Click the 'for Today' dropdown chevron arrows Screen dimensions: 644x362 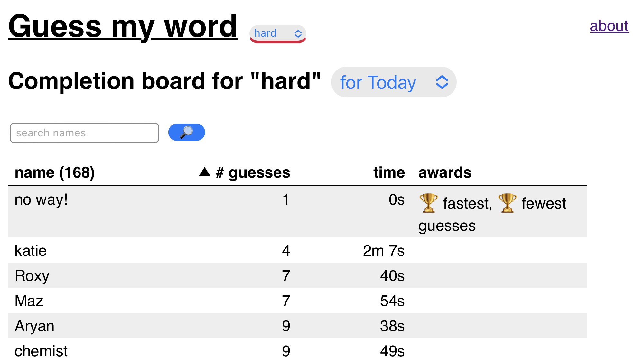pos(442,82)
